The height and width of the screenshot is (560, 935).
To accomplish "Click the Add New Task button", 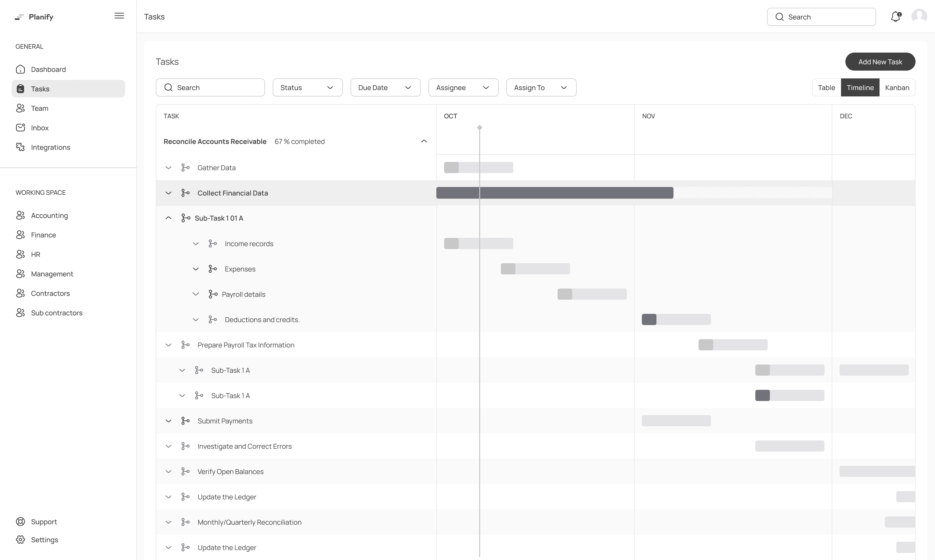I will pos(880,62).
